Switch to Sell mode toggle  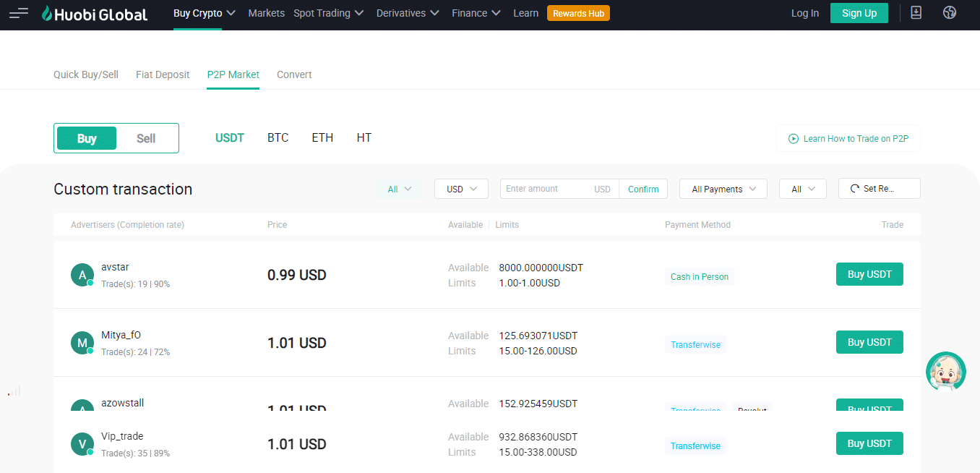(146, 138)
